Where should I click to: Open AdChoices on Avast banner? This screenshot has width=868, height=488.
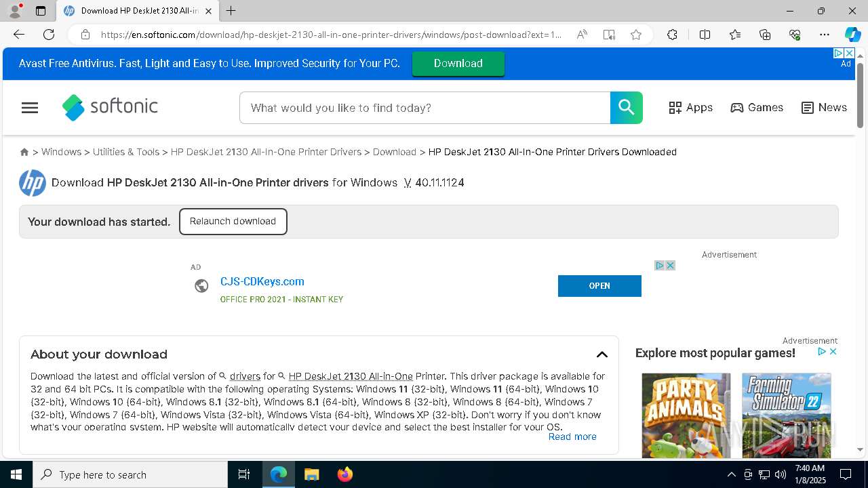coord(838,53)
